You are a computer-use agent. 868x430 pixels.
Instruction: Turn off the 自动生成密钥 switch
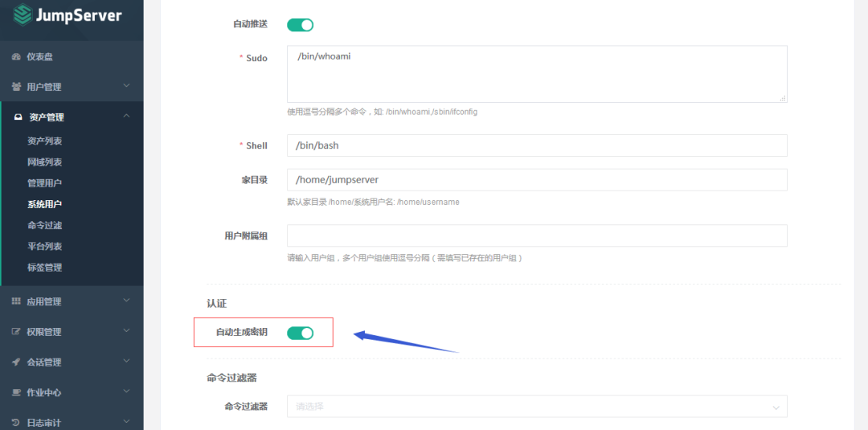pos(300,333)
